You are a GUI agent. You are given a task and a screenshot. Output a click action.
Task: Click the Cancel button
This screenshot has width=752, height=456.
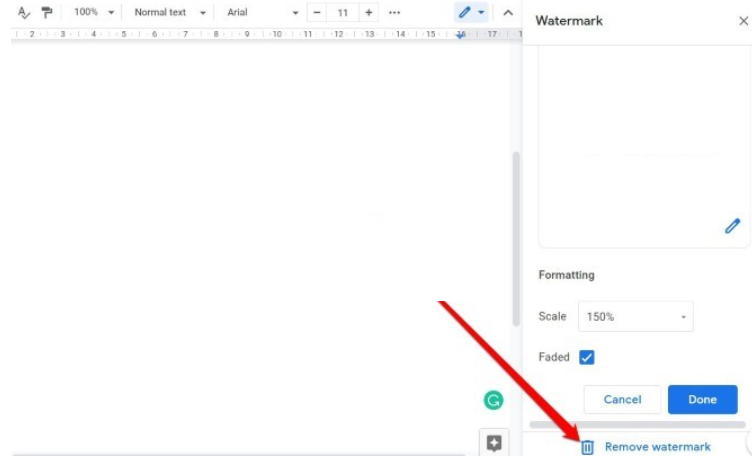(622, 399)
